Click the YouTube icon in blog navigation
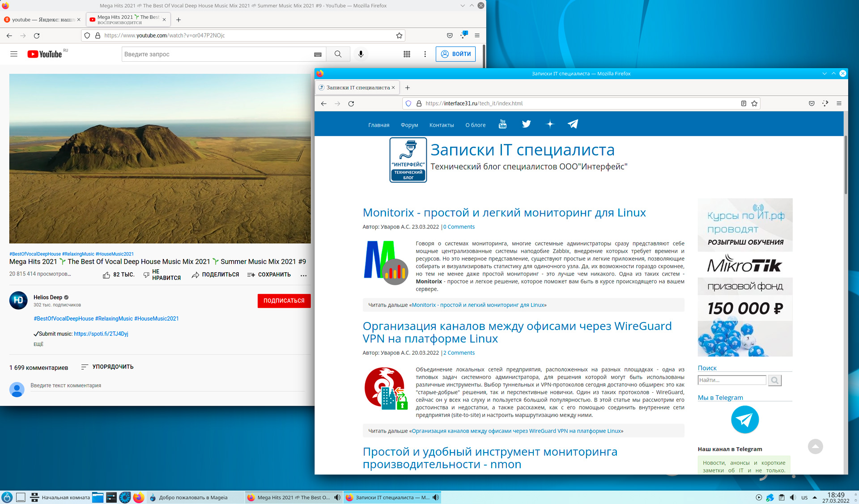This screenshot has width=859, height=504. 502,124
